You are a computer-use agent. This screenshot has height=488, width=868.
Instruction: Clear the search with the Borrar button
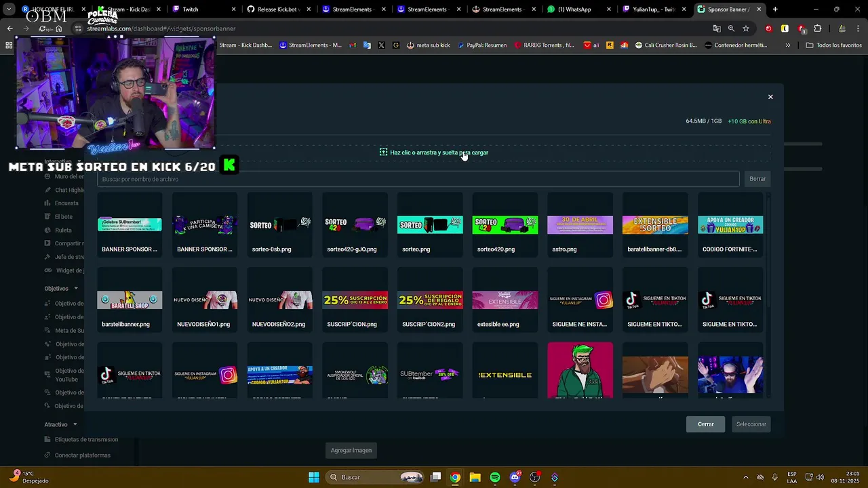(x=757, y=179)
